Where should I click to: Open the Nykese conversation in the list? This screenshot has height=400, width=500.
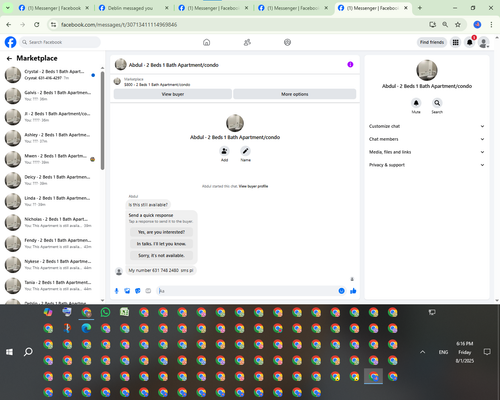coord(50,265)
